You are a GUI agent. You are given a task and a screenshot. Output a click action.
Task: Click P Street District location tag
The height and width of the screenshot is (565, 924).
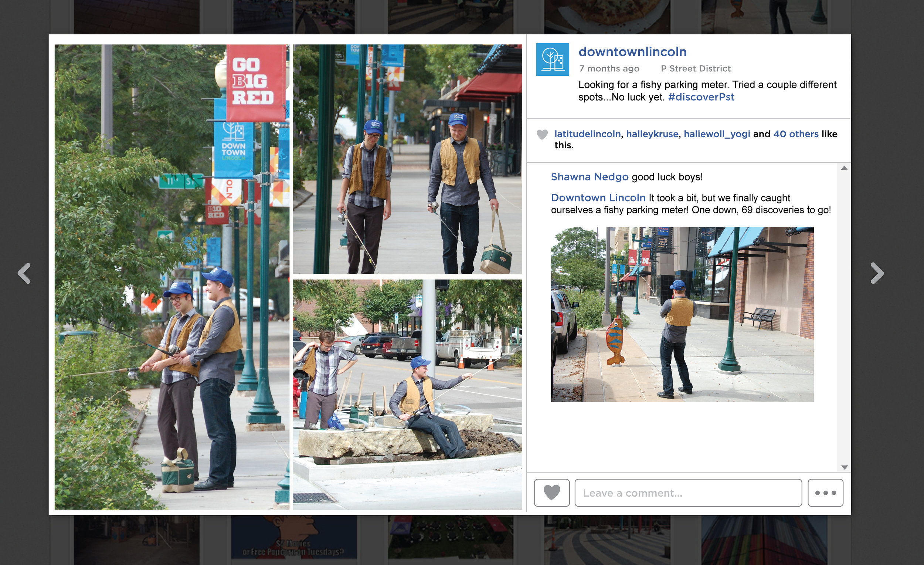click(695, 68)
